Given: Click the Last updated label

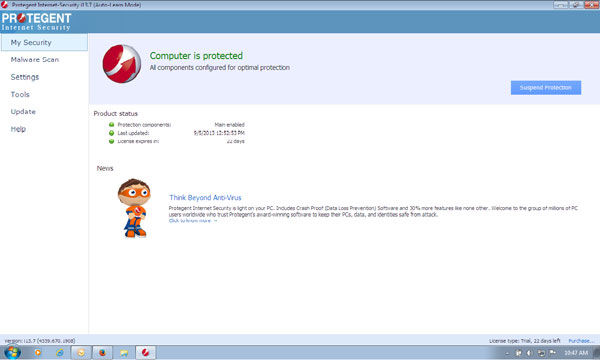Looking at the screenshot, I should click(x=133, y=133).
